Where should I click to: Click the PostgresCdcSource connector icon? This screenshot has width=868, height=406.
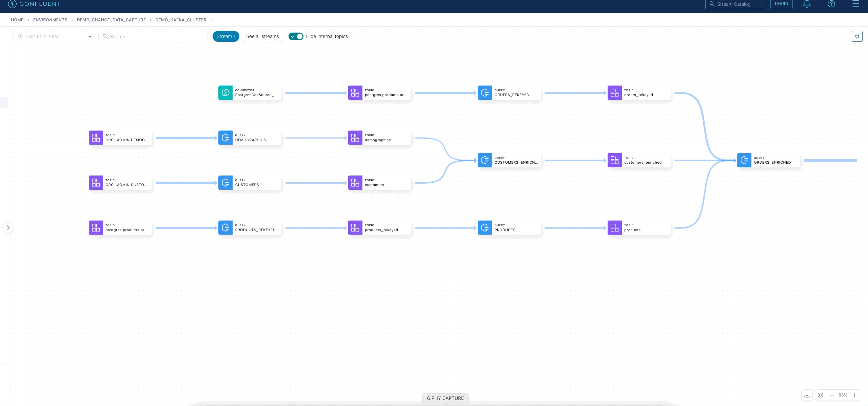pos(225,93)
